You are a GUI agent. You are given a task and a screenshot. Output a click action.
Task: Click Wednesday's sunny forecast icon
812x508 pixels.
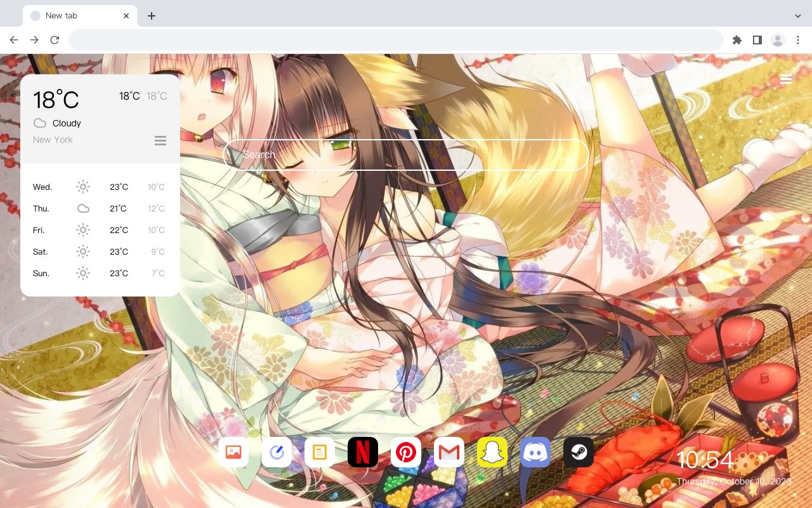[83, 187]
